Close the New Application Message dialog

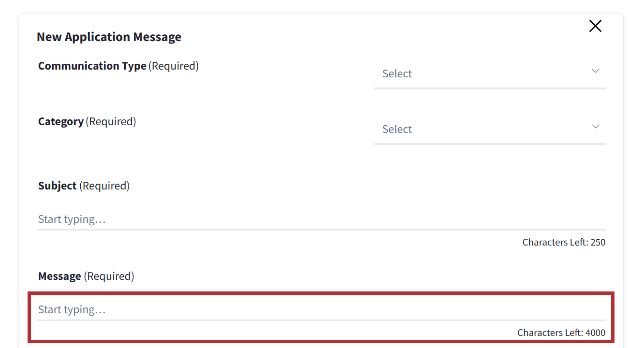pyautogui.click(x=595, y=26)
